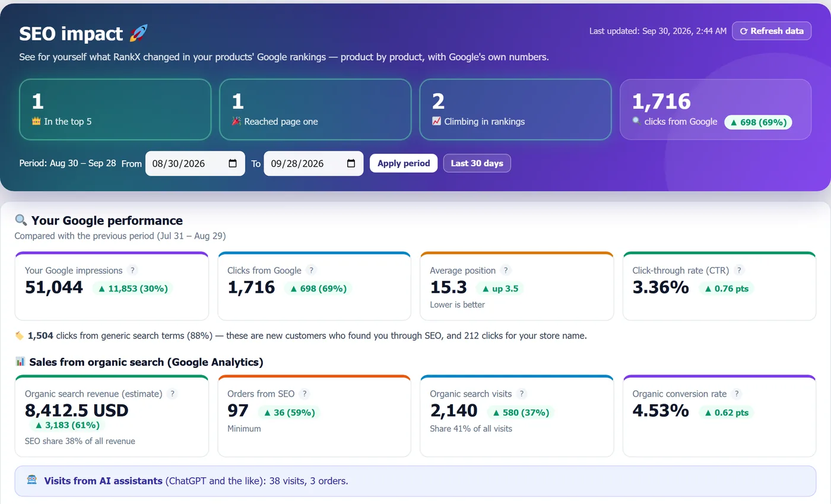Click the 11,853 (30%) impressions change badge
The image size is (831, 504).
(134, 289)
